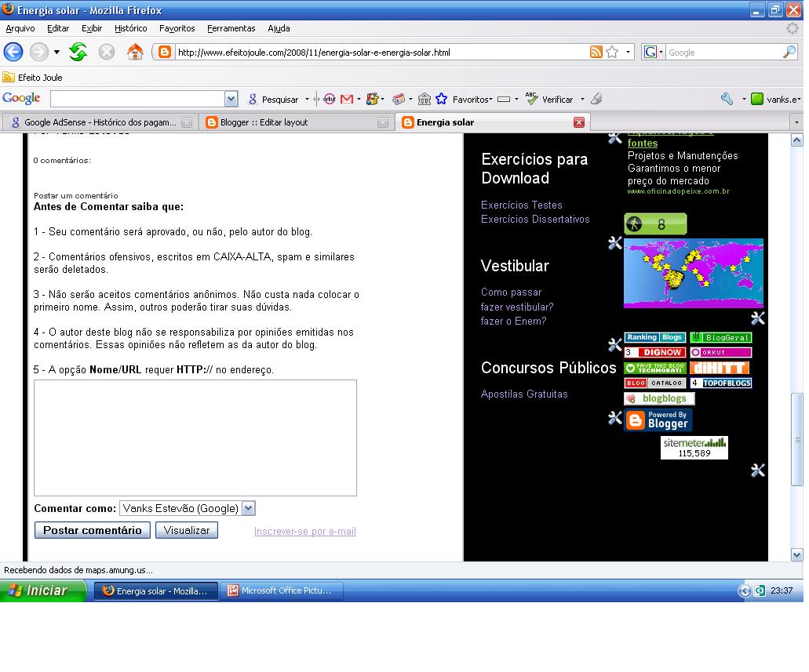Expand the Google toolbar search box dropdown

(231, 99)
